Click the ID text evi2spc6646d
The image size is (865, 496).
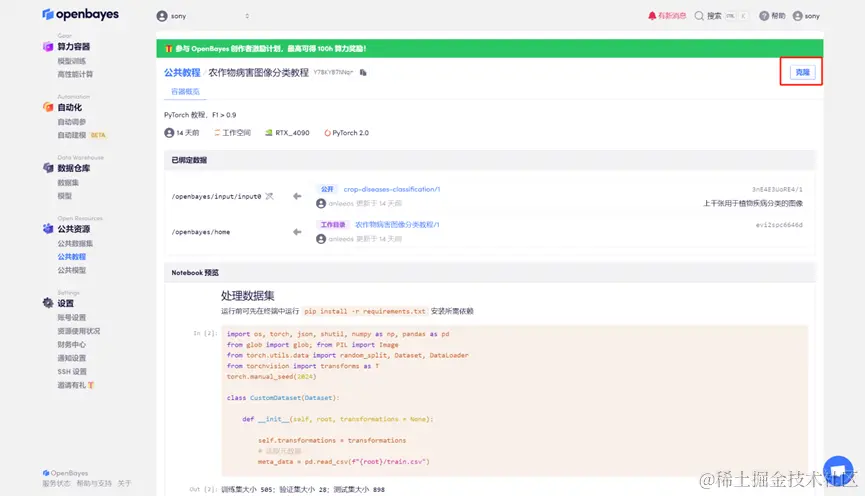pyautogui.click(x=779, y=225)
